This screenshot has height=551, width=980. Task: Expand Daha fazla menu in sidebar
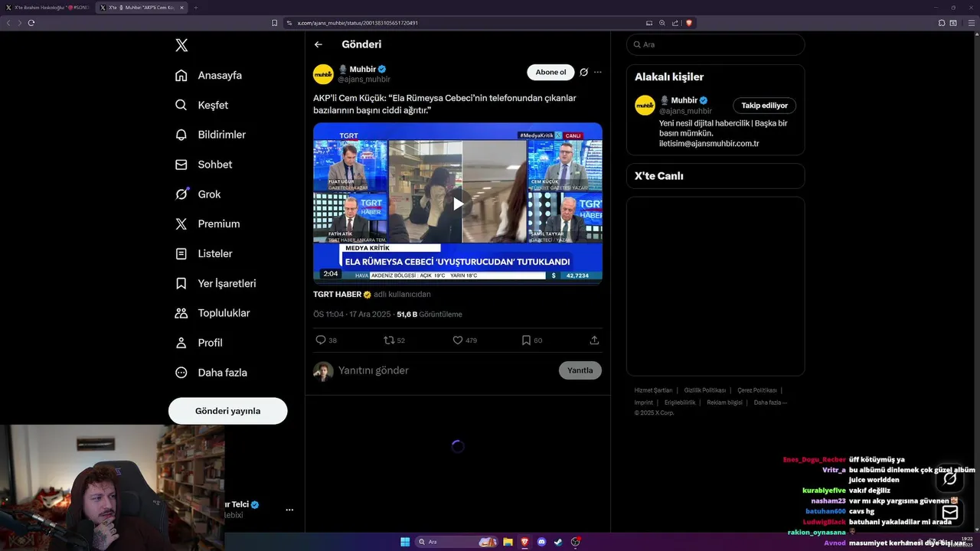211,373
